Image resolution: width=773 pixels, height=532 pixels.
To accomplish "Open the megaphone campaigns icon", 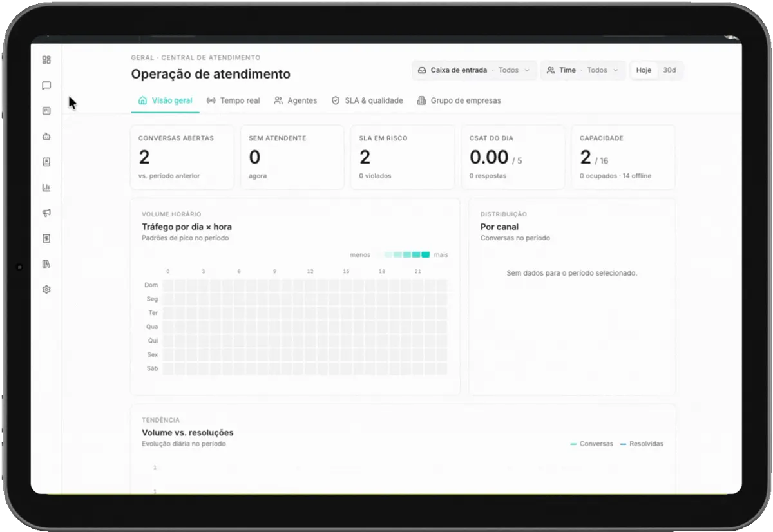I will 46,213.
